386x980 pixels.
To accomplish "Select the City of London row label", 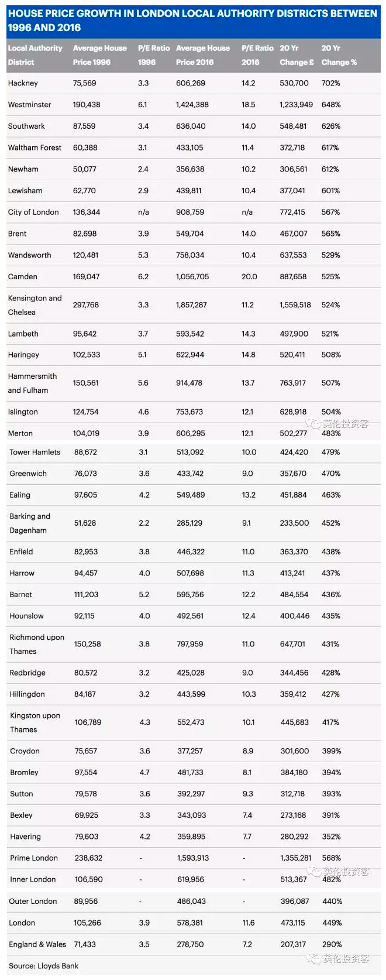I will [33, 212].
